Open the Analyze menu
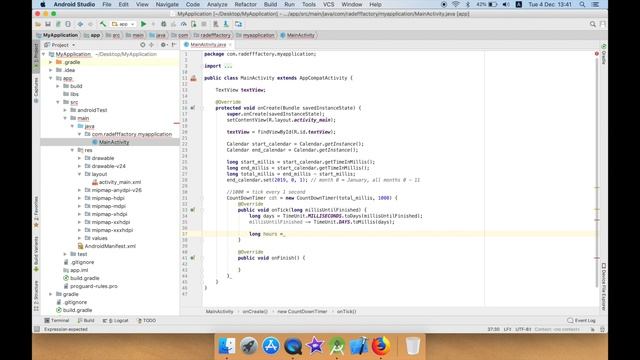The height and width of the screenshot is (360, 640). click(217, 4)
